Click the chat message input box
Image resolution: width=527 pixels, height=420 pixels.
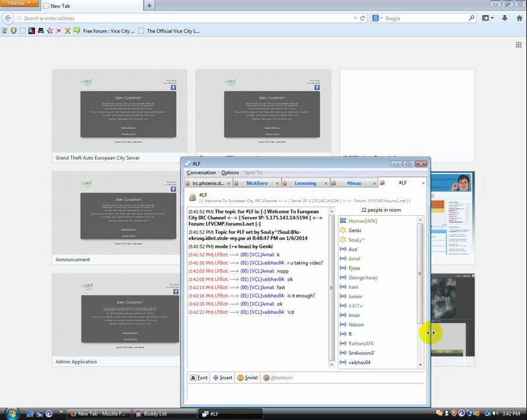click(x=305, y=393)
